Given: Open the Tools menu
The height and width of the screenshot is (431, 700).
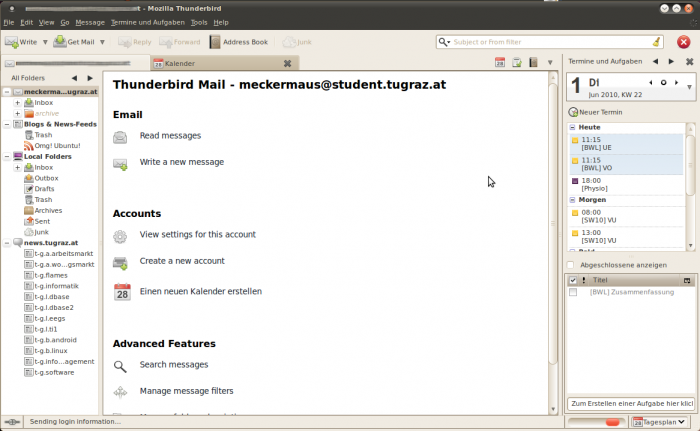Looking at the screenshot, I should [x=199, y=22].
